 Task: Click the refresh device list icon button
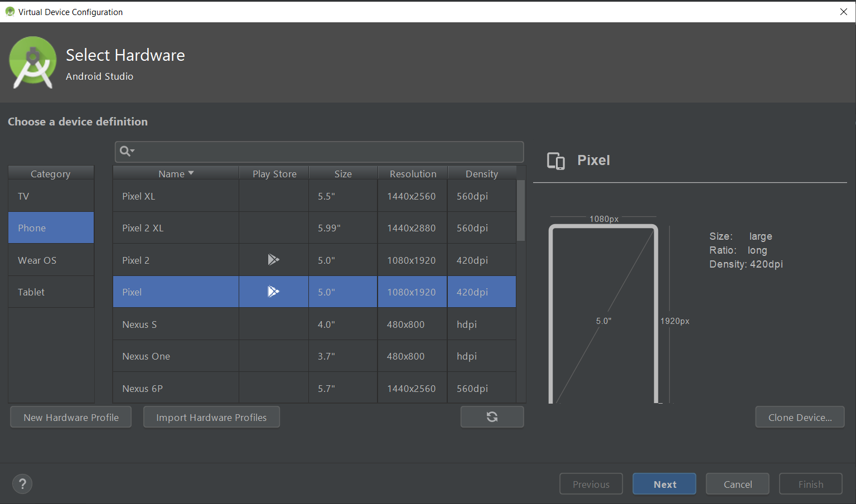pos(492,417)
